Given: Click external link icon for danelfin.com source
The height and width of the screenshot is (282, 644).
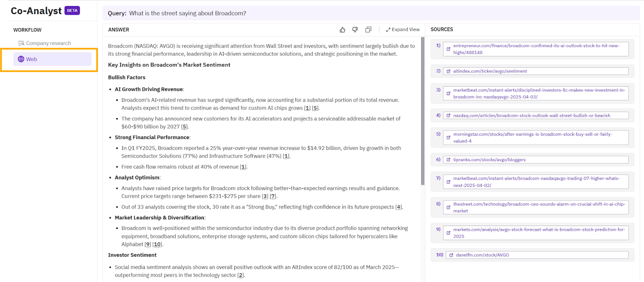Looking at the screenshot, I should pyautogui.click(x=451, y=255).
